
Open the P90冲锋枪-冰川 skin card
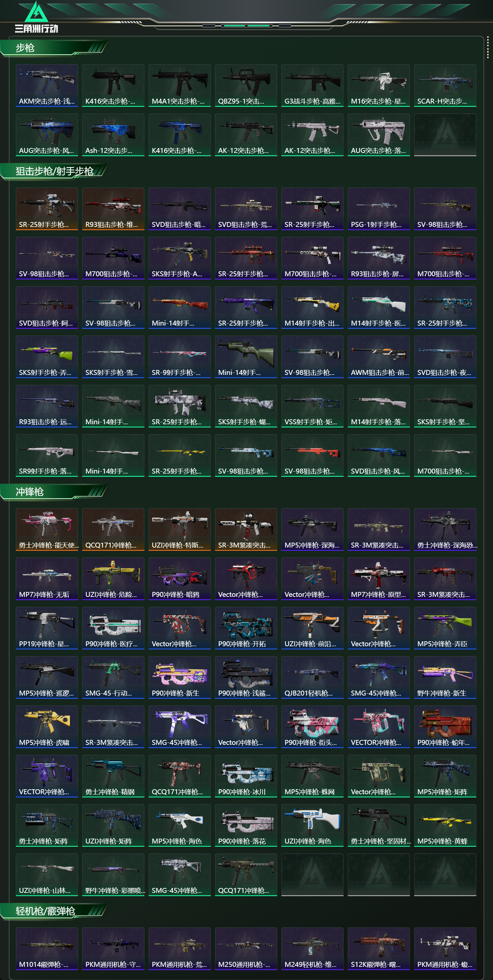(x=246, y=776)
